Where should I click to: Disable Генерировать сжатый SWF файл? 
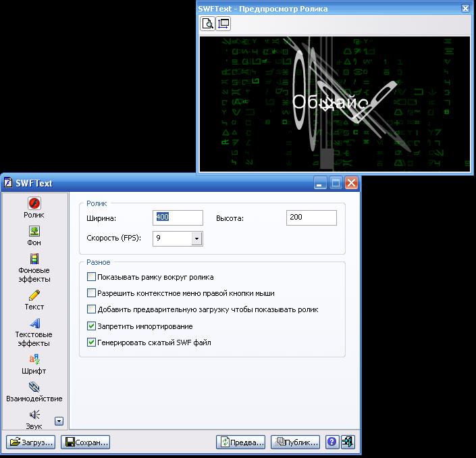[91, 342]
